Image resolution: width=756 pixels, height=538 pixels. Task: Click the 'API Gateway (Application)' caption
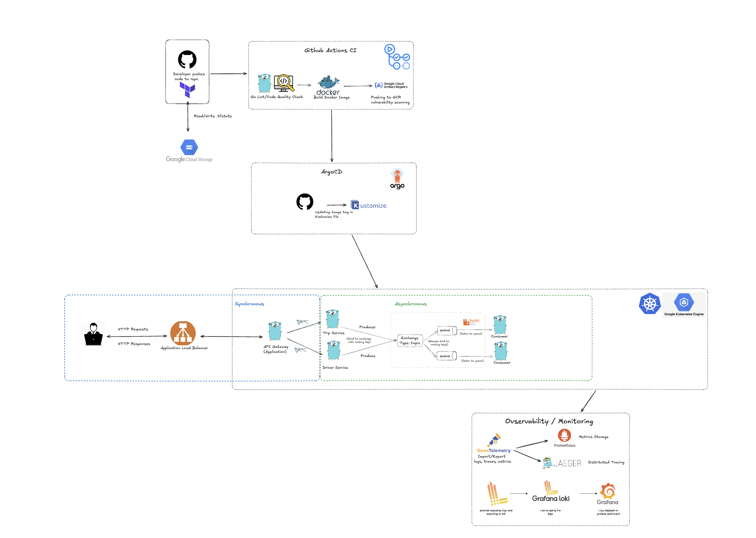(x=276, y=349)
